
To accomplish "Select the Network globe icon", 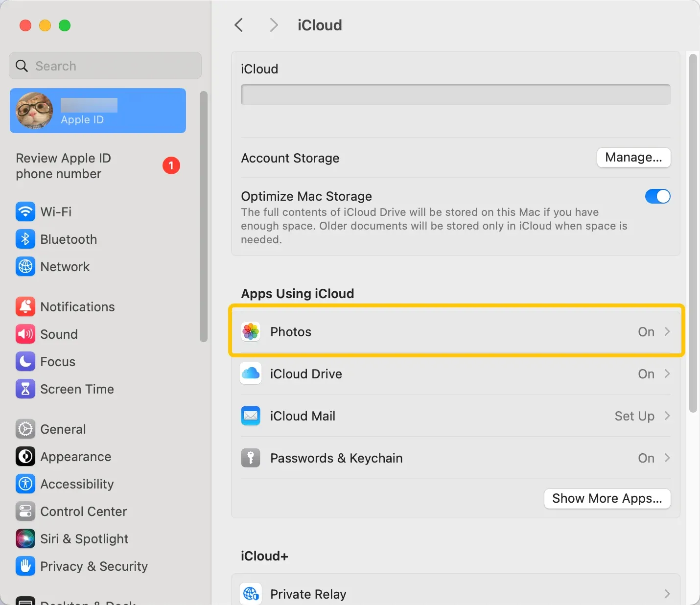I will click(x=25, y=267).
